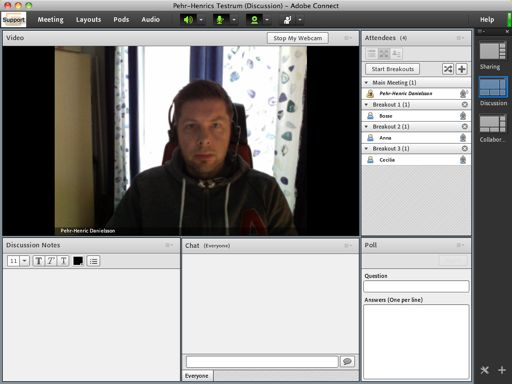Send the chat message icon

coord(347,361)
